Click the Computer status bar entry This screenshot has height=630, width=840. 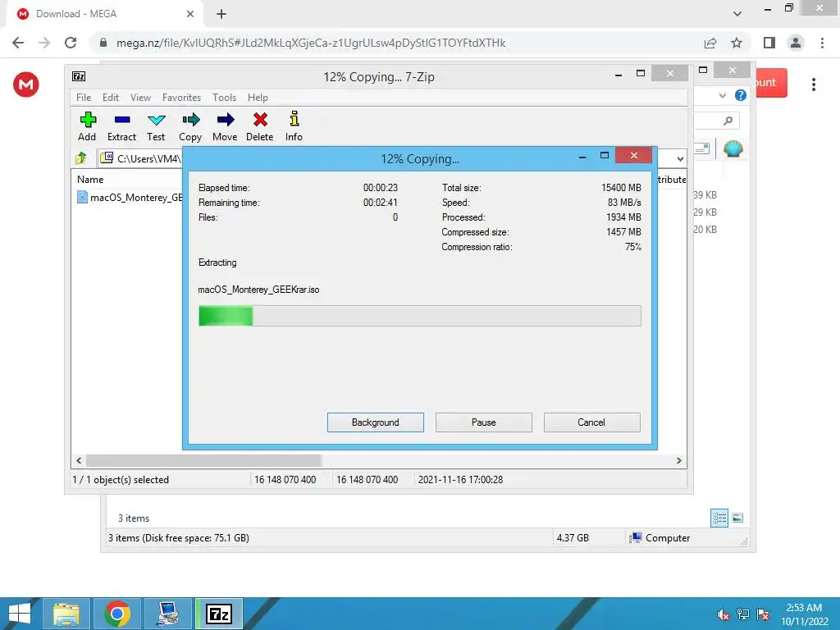660,538
